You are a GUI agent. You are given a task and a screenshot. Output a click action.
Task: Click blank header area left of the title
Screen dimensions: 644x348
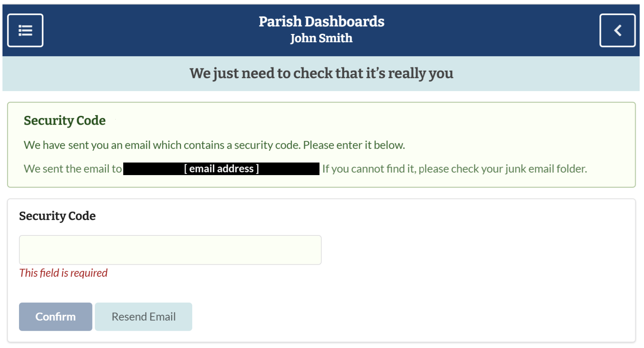[x=146, y=30]
